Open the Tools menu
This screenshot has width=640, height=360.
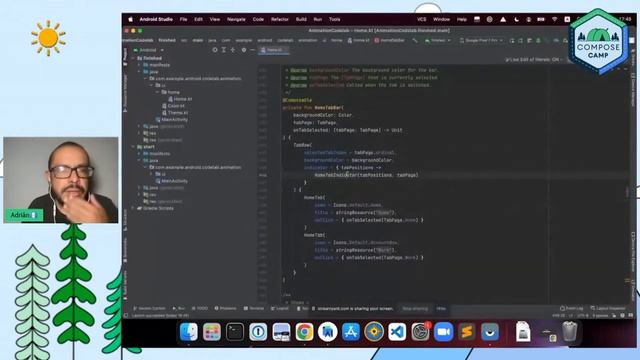click(x=335, y=19)
